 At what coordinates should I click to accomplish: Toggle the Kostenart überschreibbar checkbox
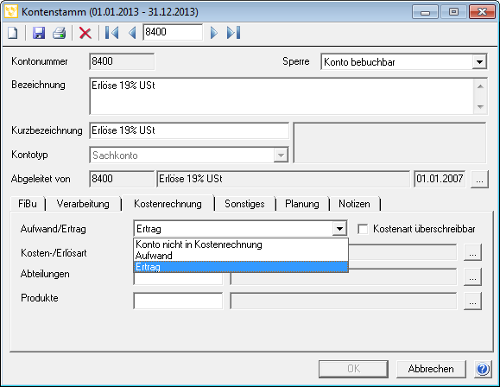(363, 229)
